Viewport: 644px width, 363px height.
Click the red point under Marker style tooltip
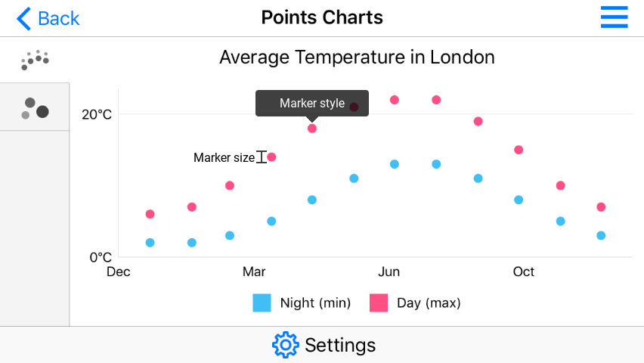click(312, 129)
